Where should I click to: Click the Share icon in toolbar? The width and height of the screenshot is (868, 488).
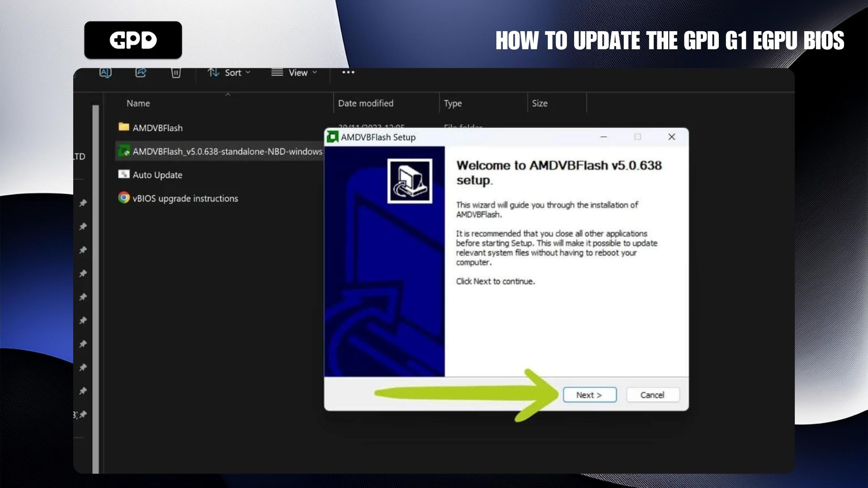[141, 72]
